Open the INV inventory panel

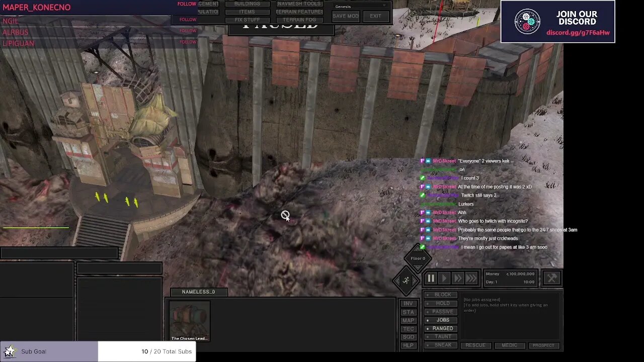408,304
